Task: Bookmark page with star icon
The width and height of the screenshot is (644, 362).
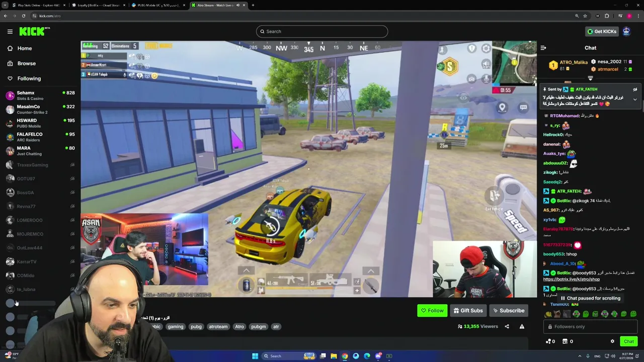Action: click(585, 16)
